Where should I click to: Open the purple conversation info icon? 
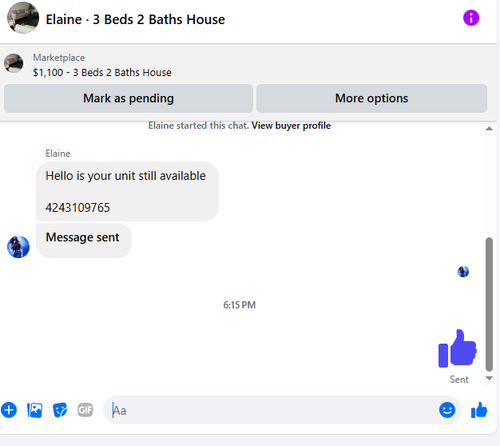(471, 18)
